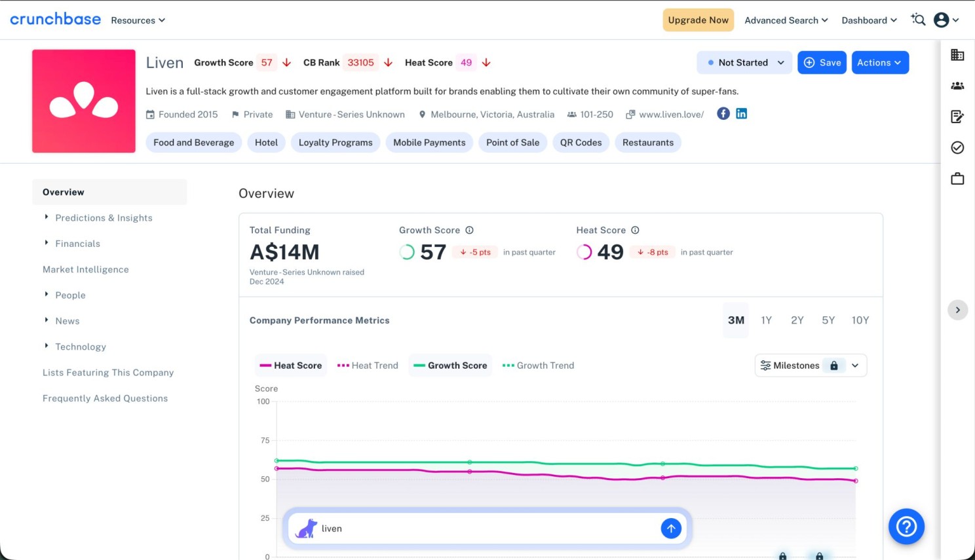
Task: Open Lists Featuring This Company
Action: (108, 373)
